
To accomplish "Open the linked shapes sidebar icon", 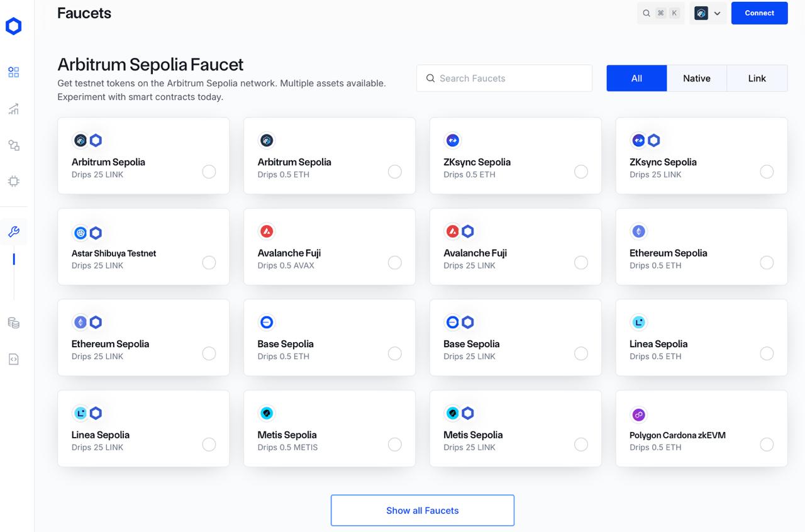I will [x=13, y=145].
